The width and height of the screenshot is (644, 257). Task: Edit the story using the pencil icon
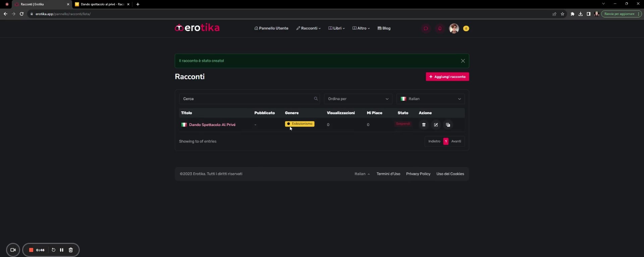(x=436, y=125)
